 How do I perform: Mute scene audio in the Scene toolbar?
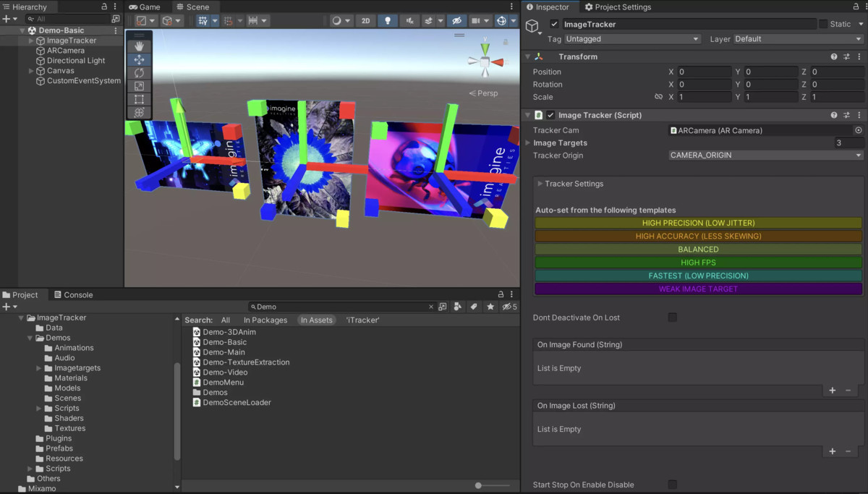pos(409,20)
